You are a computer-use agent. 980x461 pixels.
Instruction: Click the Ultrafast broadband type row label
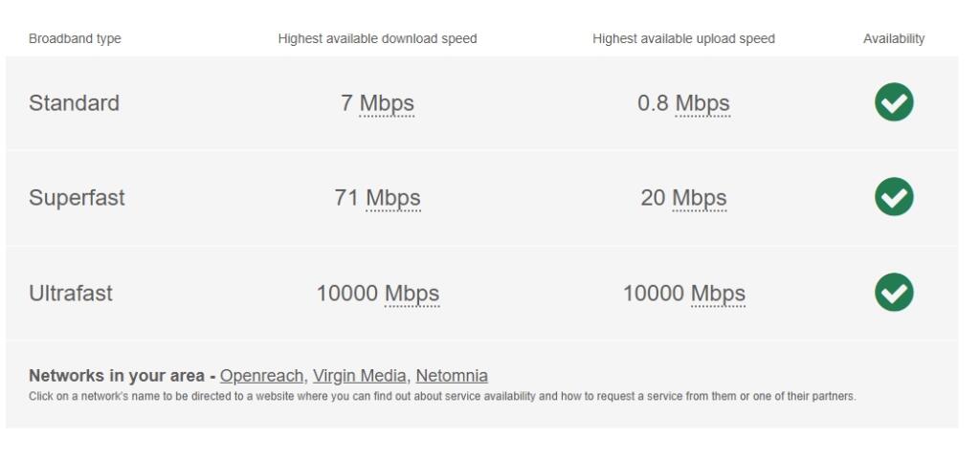[71, 293]
